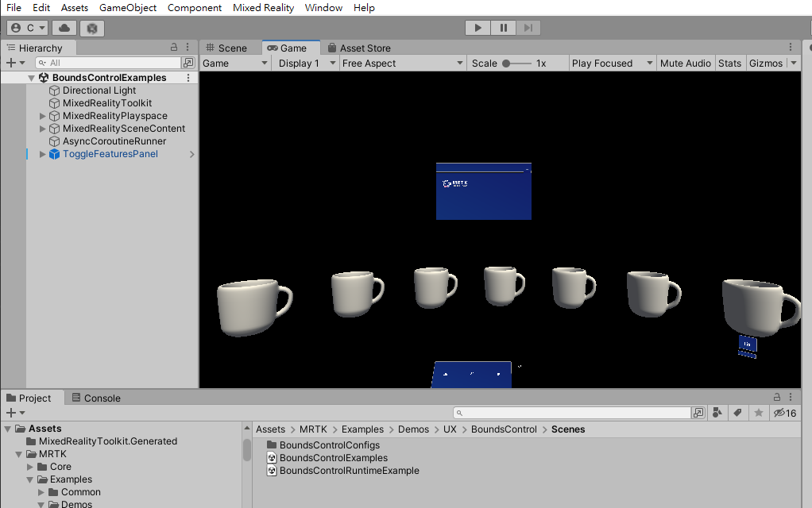The height and width of the screenshot is (508, 812).
Task: Click the ToggleFeaturesPanel prefab cube icon
Action: point(54,154)
